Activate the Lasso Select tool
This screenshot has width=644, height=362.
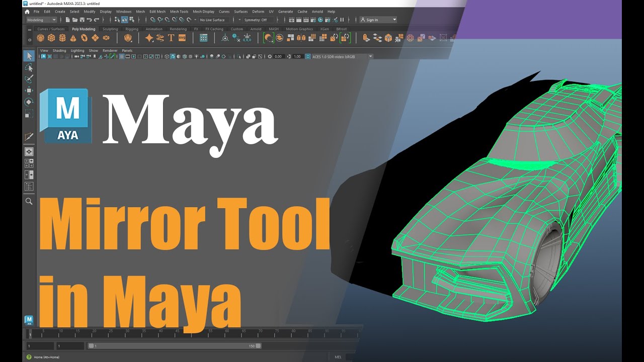(x=29, y=67)
